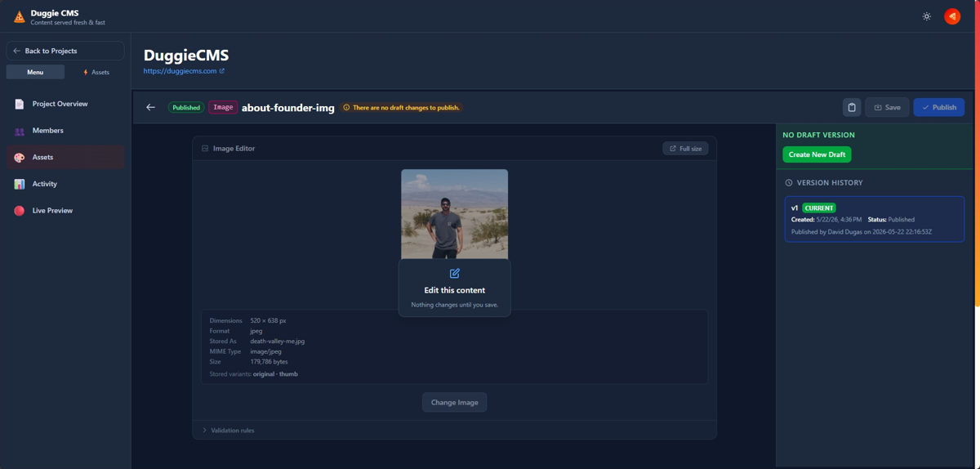
Task: Click the Assets palette icon
Action: tap(20, 157)
